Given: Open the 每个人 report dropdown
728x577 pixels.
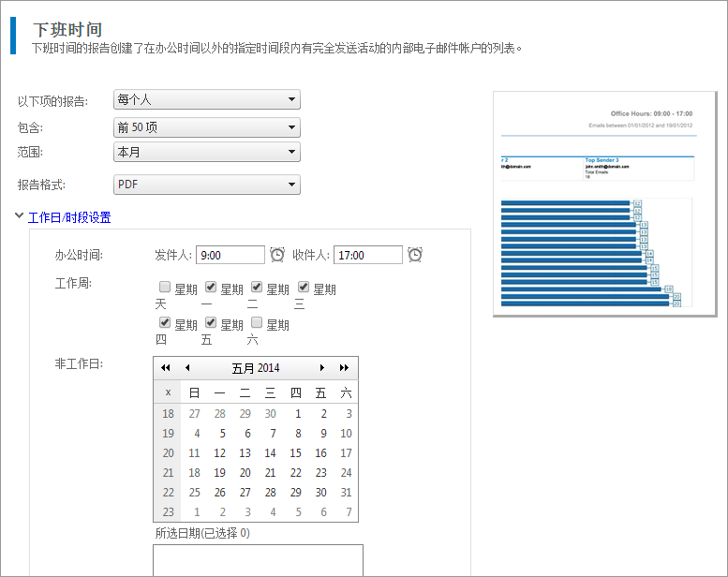Looking at the screenshot, I should pyautogui.click(x=206, y=100).
